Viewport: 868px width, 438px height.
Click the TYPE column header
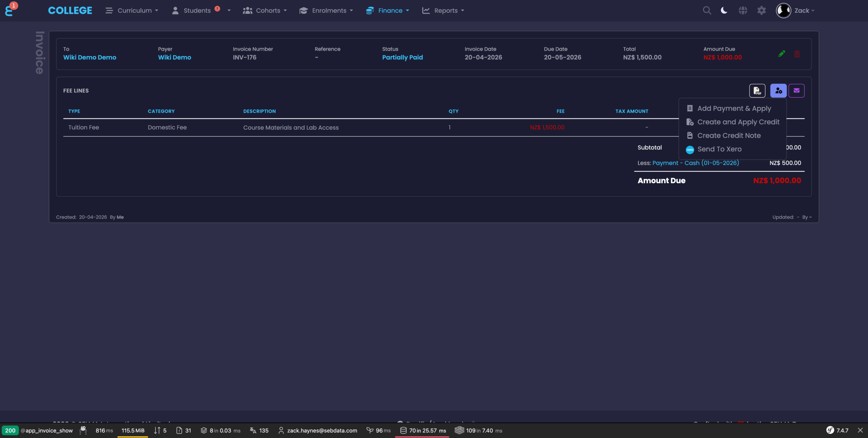74,111
